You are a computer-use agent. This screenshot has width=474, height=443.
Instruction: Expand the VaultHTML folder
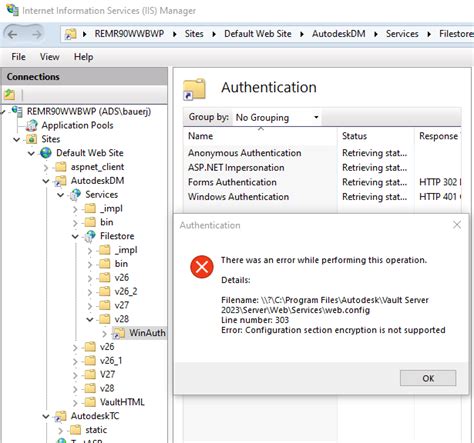(x=75, y=403)
